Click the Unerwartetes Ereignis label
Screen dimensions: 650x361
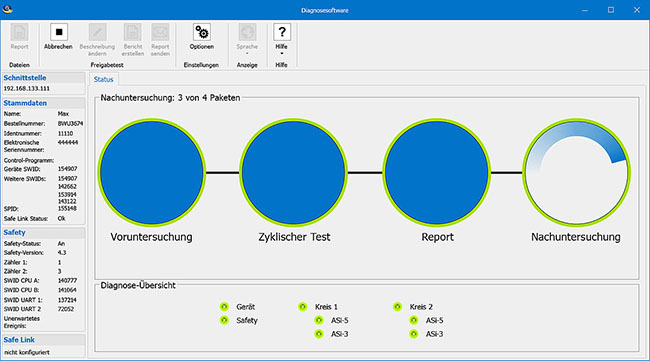[x=22, y=322]
